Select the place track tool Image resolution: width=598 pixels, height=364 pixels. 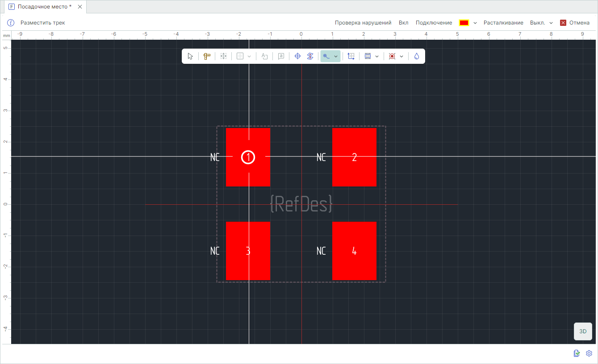(326, 56)
